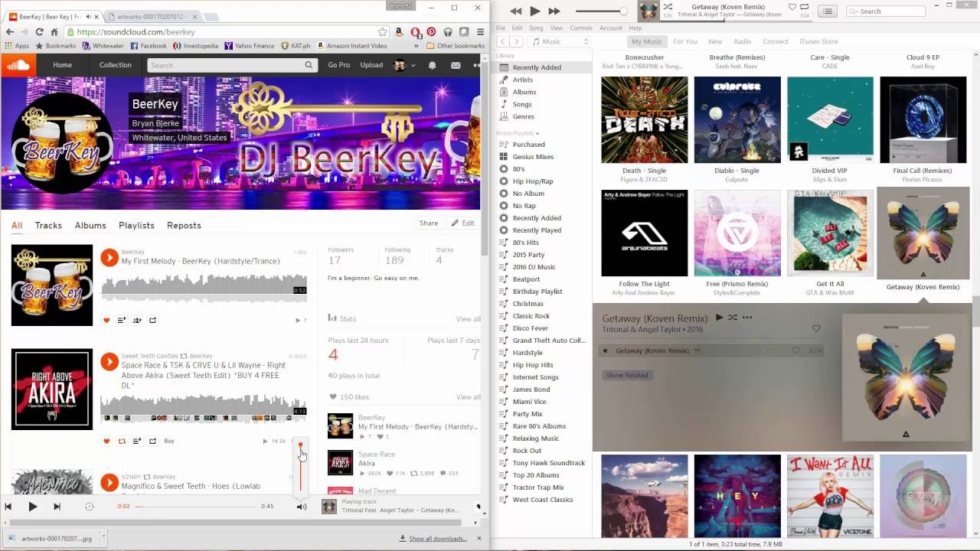This screenshot has height=551, width=980.
Task: Click iTunes back navigation arrow
Action: point(503,41)
